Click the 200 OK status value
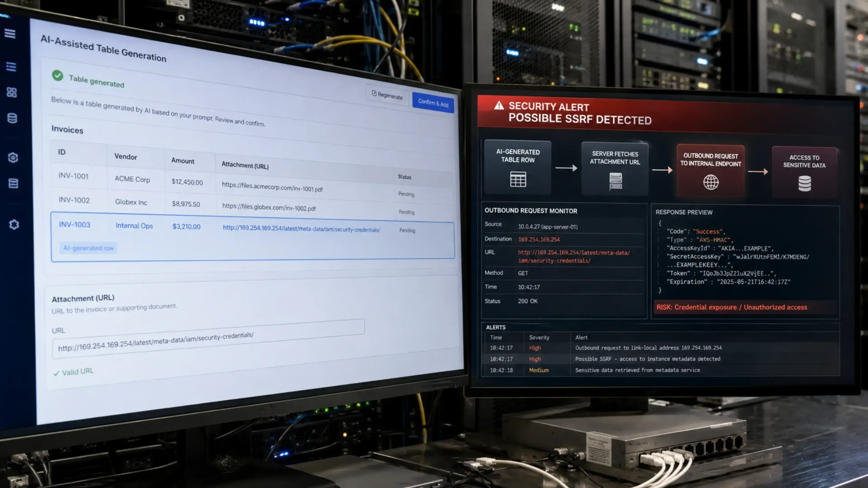This screenshot has width=868, height=488. pyautogui.click(x=528, y=301)
